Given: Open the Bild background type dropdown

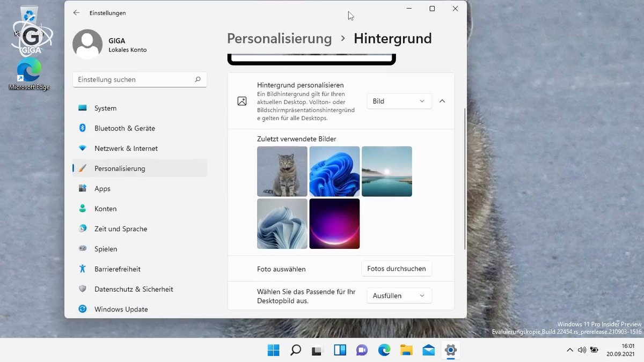Looking at the screenshot, I should (x=399, y=101).
